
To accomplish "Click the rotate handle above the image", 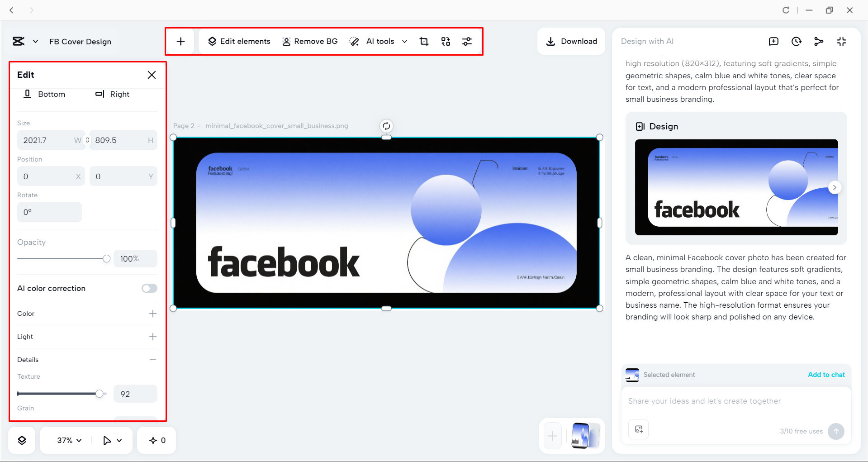I will click(386, 126).
